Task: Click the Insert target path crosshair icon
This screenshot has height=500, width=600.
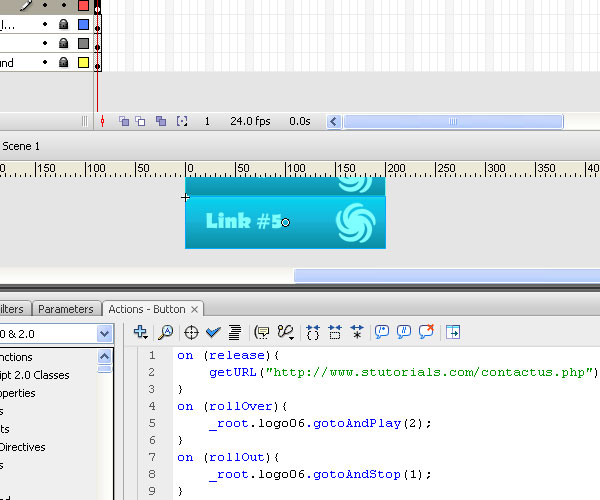Action: [191, 332]
